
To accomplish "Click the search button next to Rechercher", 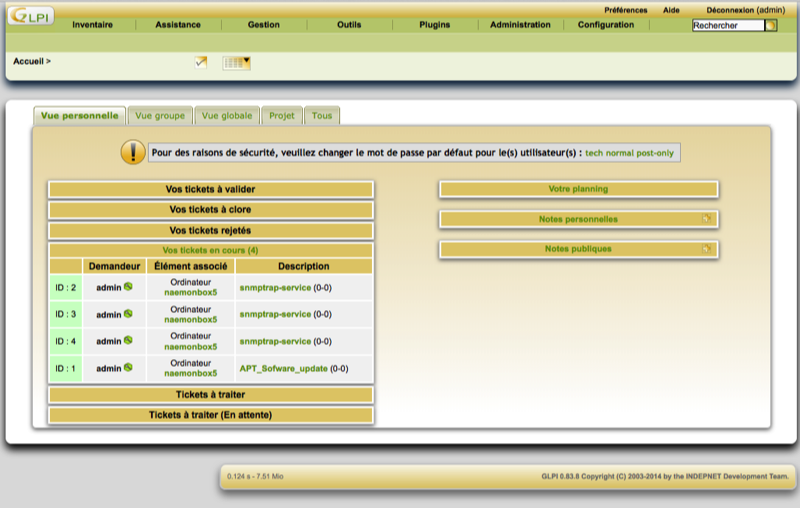I will [x=771, y=25].
